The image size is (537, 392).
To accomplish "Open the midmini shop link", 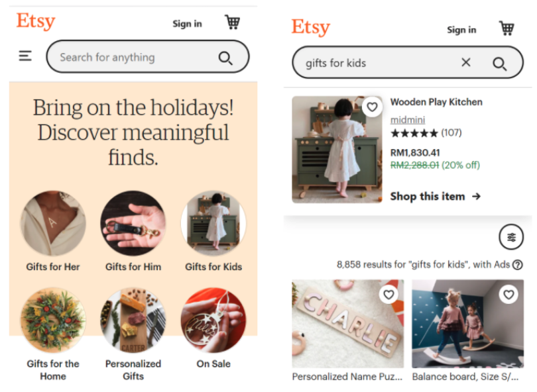I will coord(408,120).
